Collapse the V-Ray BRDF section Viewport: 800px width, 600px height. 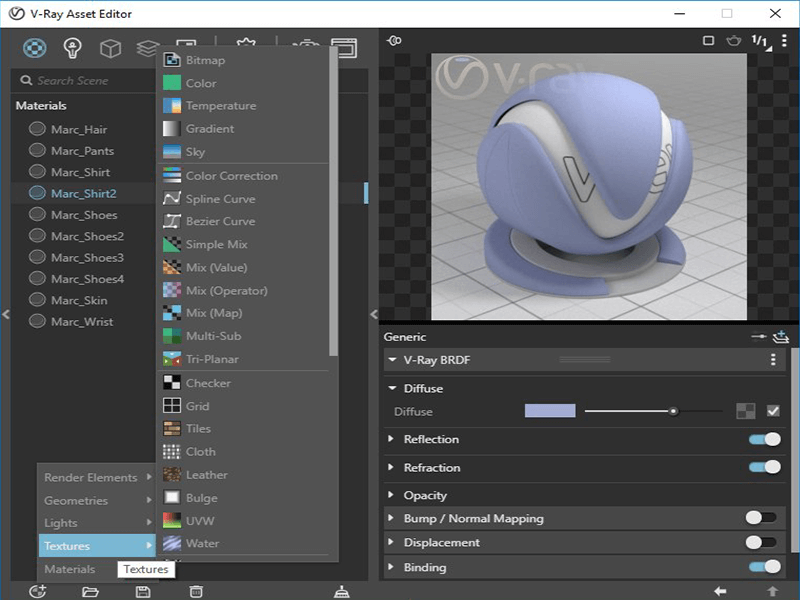pos(391,360)
